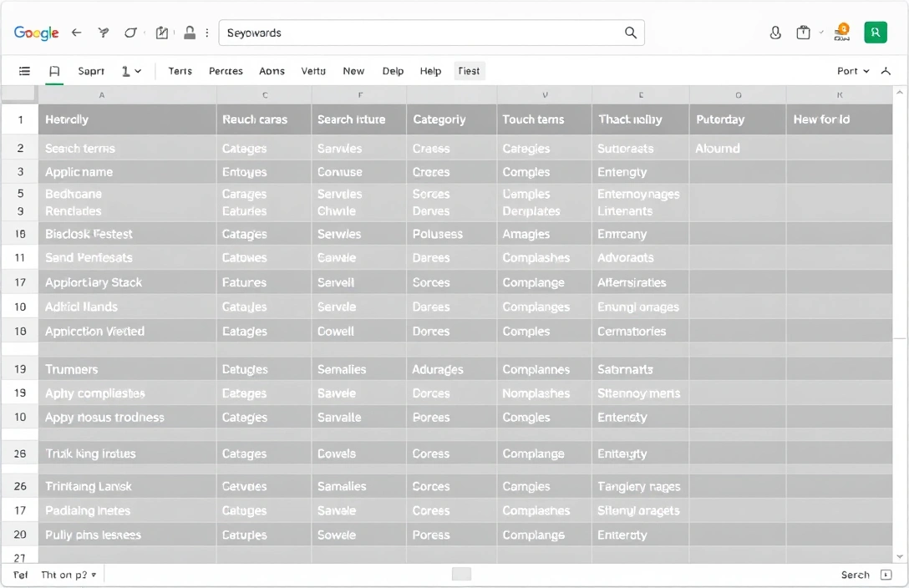Click the green profile avatar button
The image size is (909, 588).
point(876,33)
